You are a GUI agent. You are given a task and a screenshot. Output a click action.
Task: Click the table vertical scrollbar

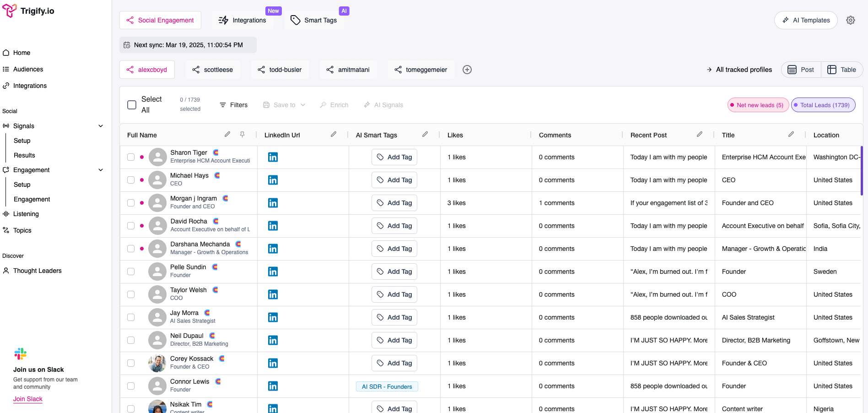(x=862, y=171)
